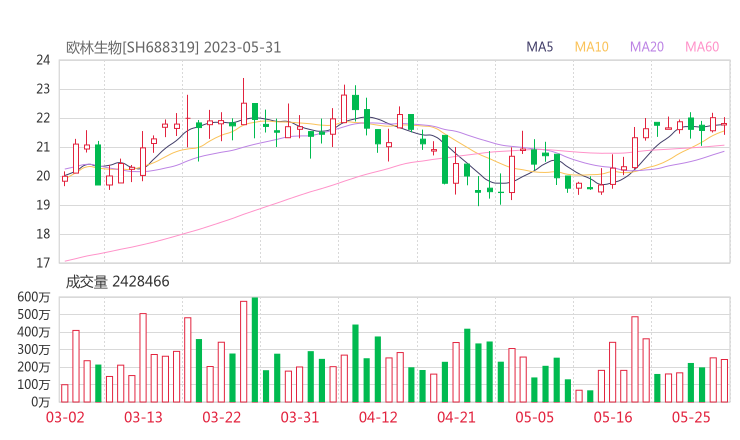Click the price axis value 21

coord(43,147)
